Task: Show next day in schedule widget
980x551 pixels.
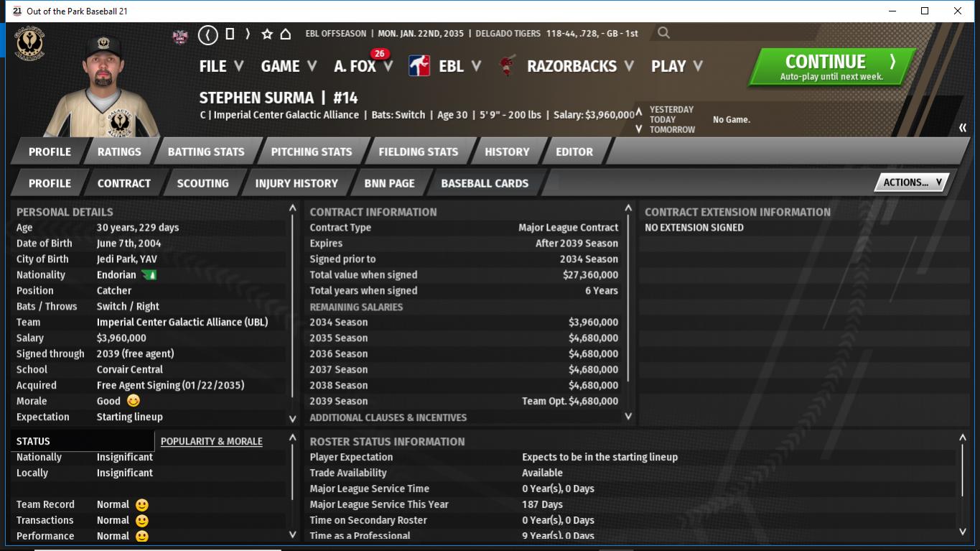Action: pyautogui.click(x=639, y=129)
